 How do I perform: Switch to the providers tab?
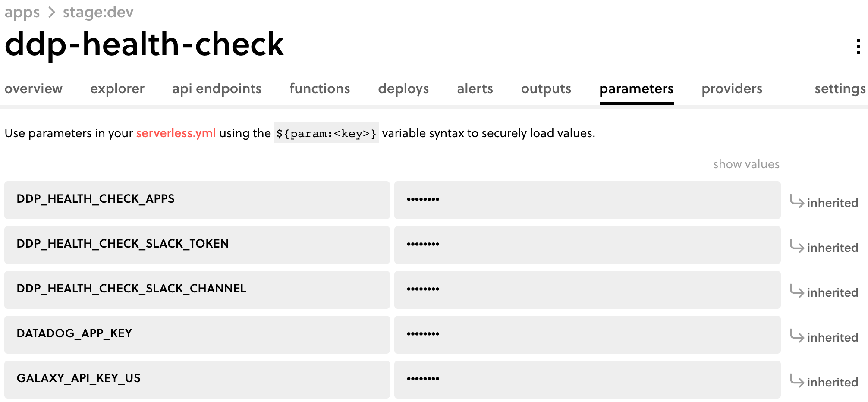pyautogui.click(x=732, y=89)
